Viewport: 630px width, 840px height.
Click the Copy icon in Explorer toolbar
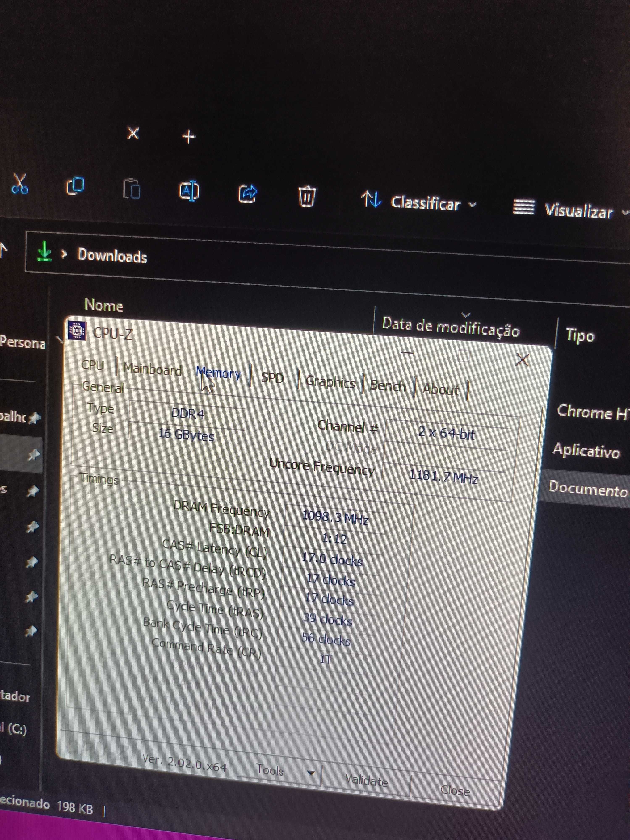75,186
